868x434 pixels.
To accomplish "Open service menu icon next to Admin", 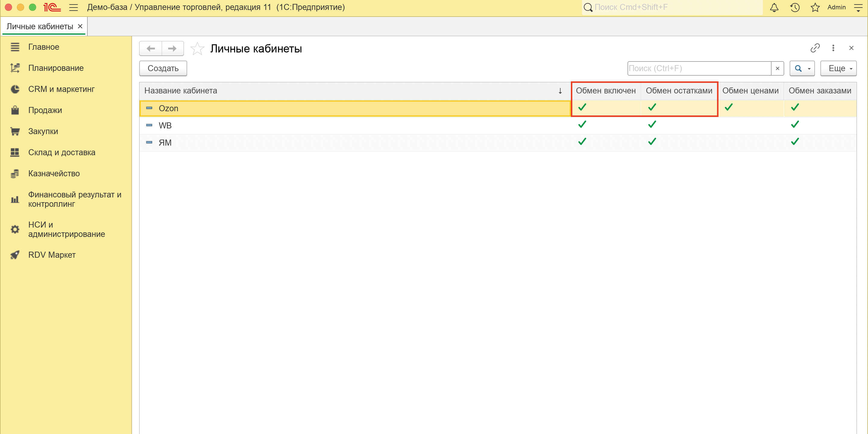I will point(858,8).
